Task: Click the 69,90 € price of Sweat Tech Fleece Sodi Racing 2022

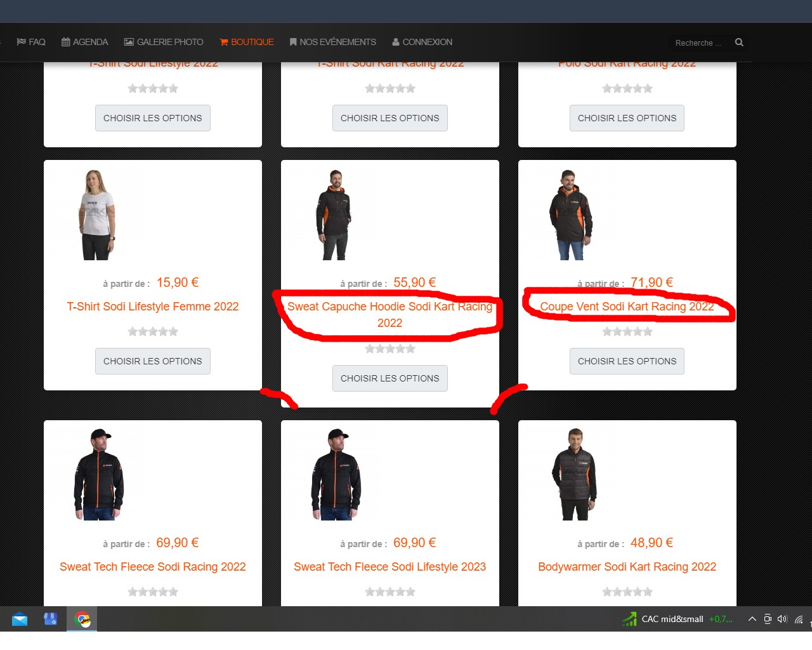Action: 178,543
